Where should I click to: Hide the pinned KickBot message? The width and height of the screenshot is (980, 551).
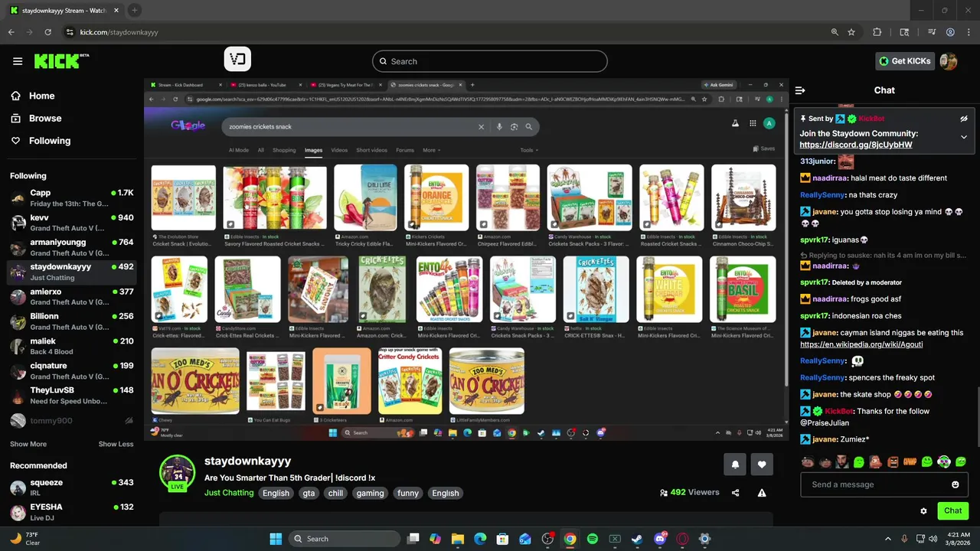(964, 119)
